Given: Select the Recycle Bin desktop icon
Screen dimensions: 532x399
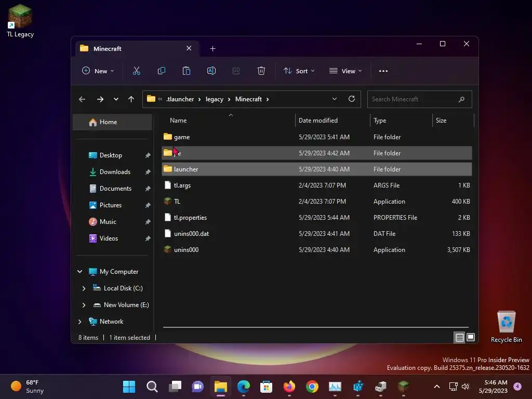Looking at the screenshot, I should click(x=506, y=326).
